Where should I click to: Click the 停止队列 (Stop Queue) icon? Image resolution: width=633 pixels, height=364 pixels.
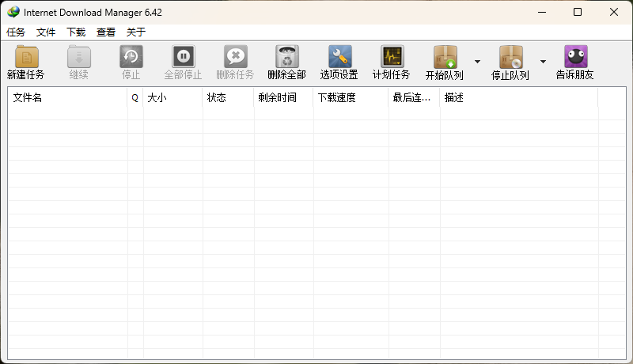click(x=510, y=58)
